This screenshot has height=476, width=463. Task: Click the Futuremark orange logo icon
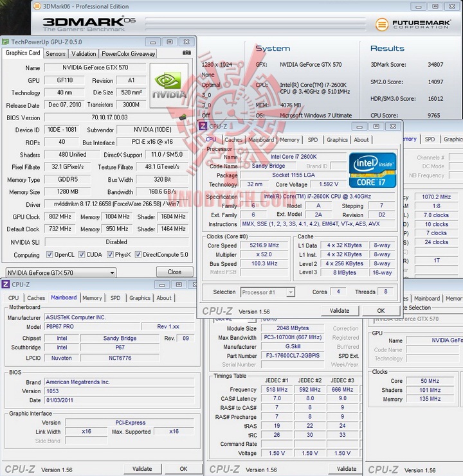[x=381, y=24]
